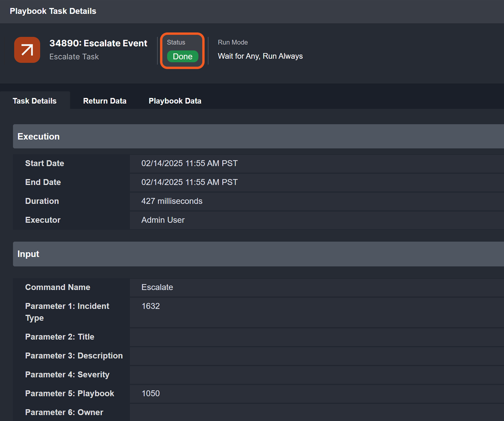Click the Command Name value Escalate
The image size is (504, 421).
[x=157, y=287]
